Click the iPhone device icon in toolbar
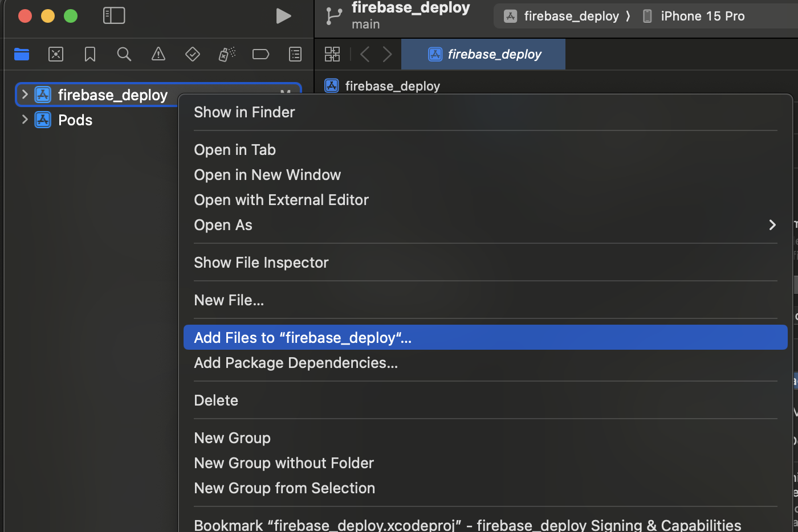 click(x=647, y=16)
